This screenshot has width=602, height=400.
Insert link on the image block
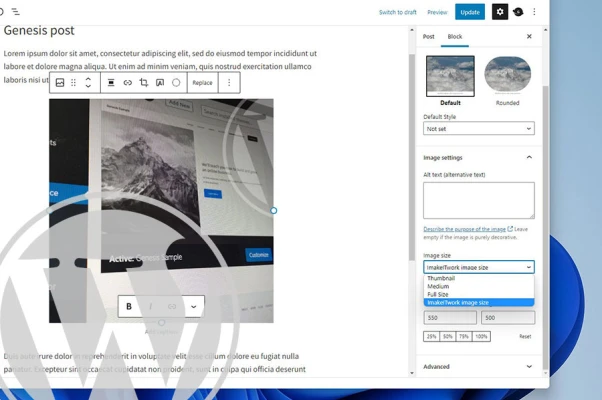[x=127, y=83]
